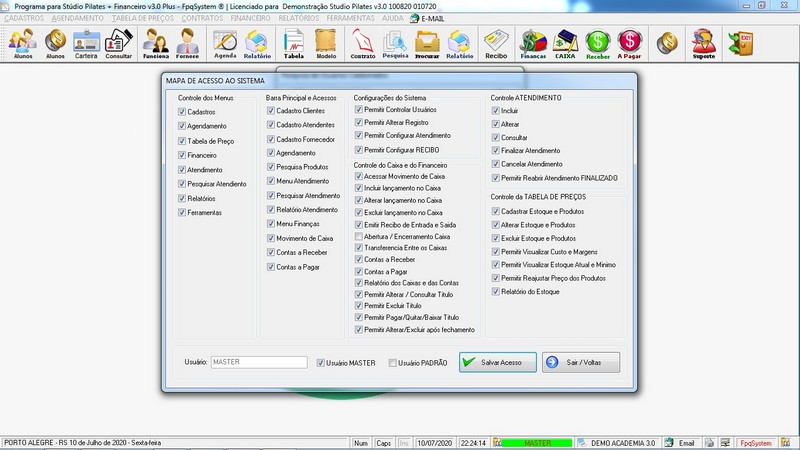800x450 pixels.
Task: Open the Contrato pen icon
Action: 363,44
